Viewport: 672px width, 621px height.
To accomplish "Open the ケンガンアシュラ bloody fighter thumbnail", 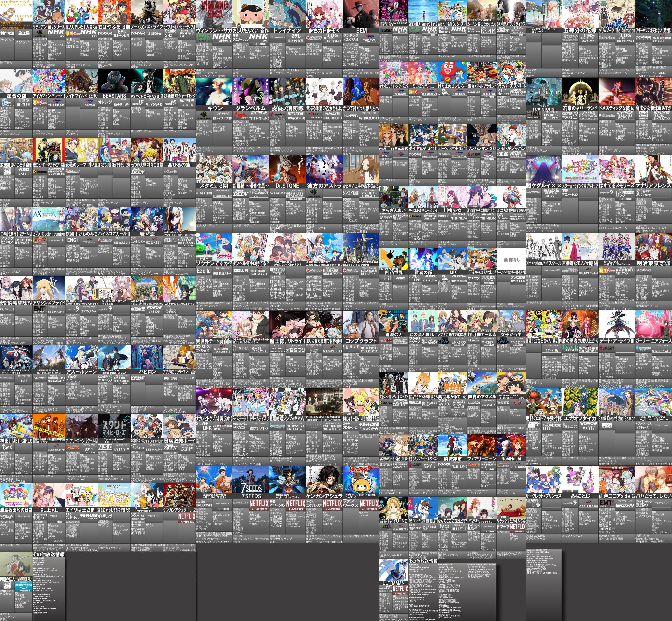I will (324, 479).
